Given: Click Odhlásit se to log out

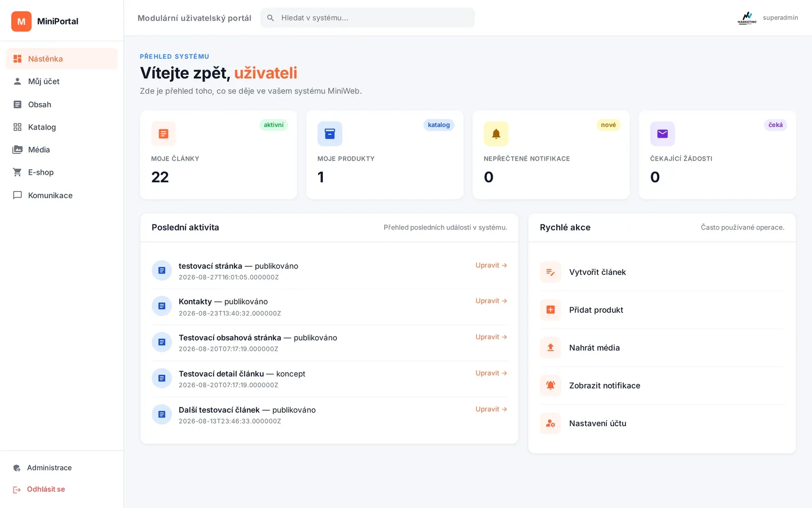Looking at the screenshot, I should (x=61, y=489).
